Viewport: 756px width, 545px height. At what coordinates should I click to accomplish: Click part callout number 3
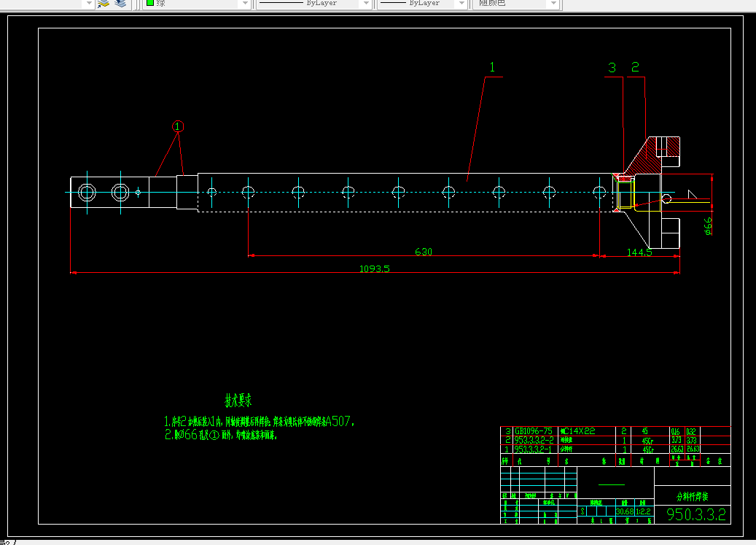pyautogui.click(x=612, y=68)
